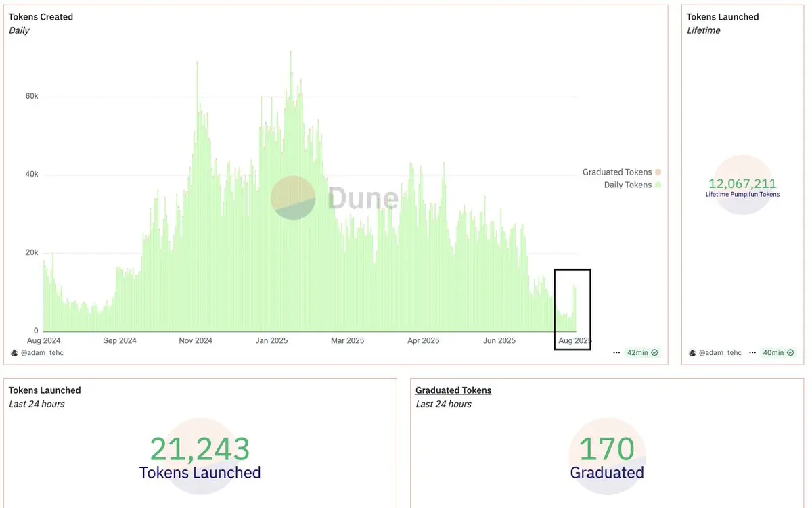This screenshot has height=508, width=812.
Task: Open @adam_tehc profile under Tokens Created chart
Action: tap(42, 353)
